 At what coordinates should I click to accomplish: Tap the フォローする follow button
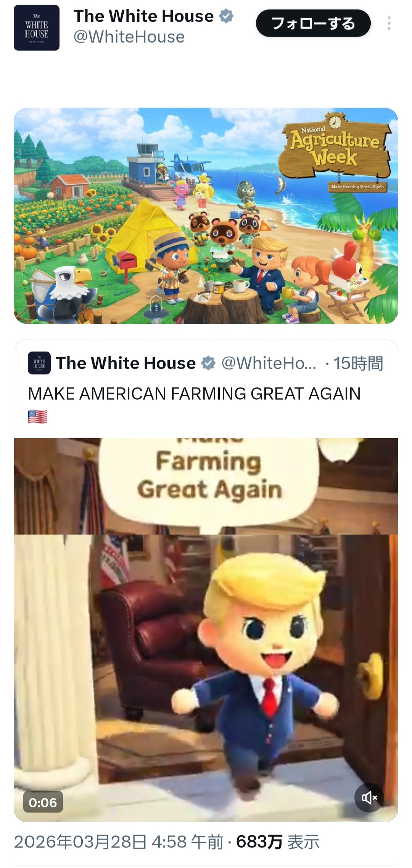pos(313,24)
